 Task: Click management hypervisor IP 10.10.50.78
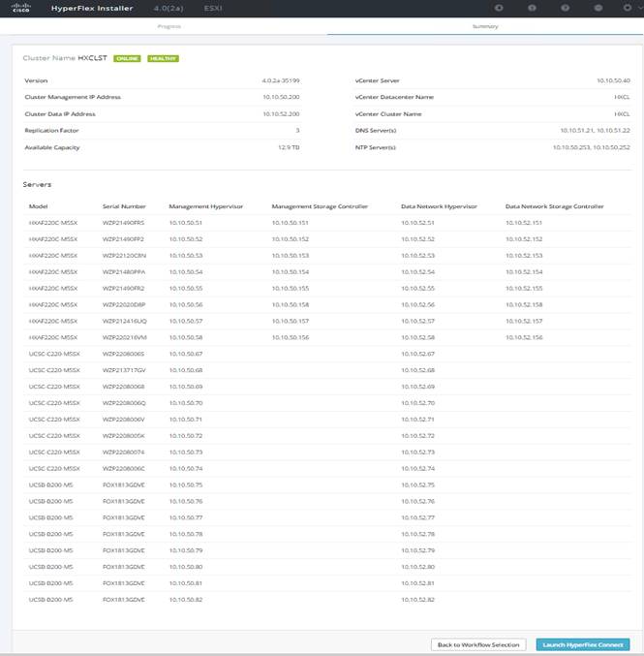point(186,534)
